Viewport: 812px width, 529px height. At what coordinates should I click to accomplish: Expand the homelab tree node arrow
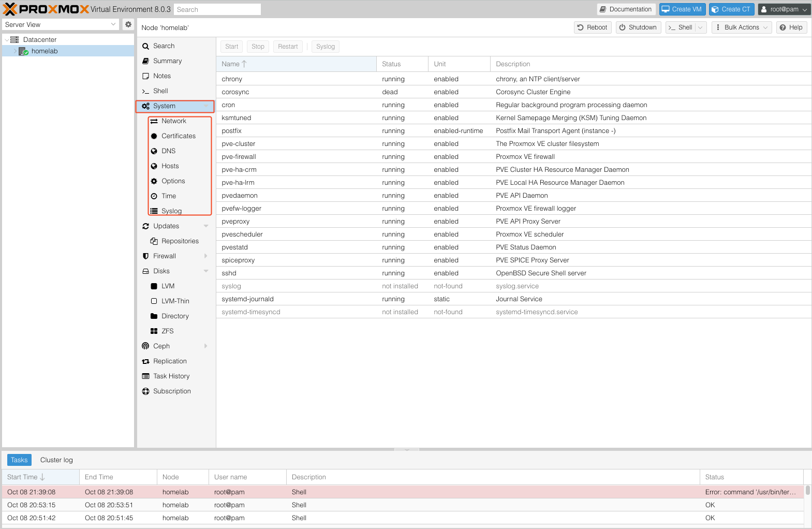click(15, 51)
